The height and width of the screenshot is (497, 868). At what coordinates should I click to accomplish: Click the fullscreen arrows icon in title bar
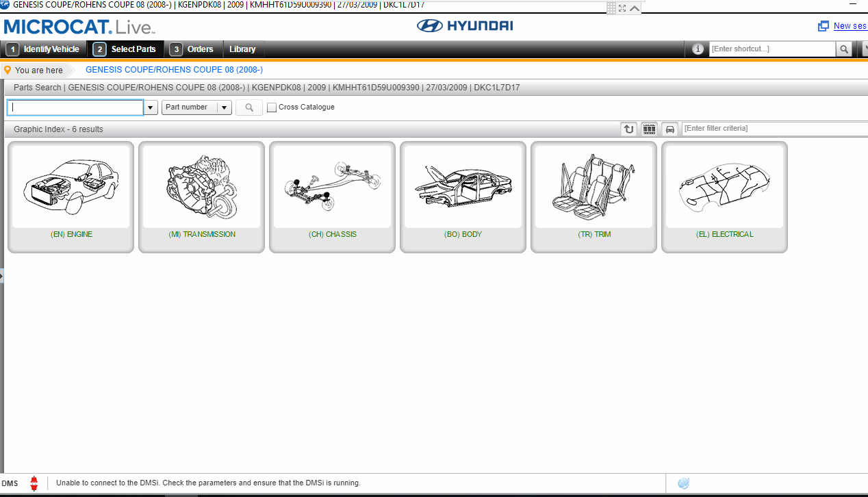(x=622, y=8)
